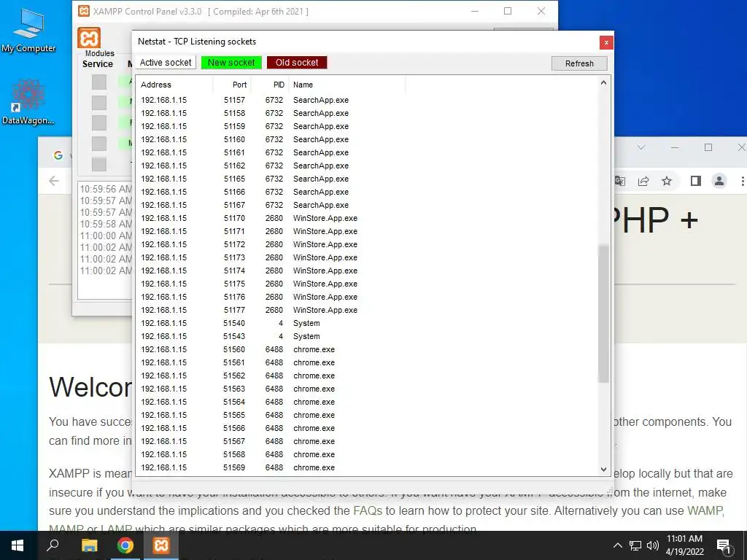747x560 pixels.
Task: Open My Computer desktop icon
Action: point(28,31)
